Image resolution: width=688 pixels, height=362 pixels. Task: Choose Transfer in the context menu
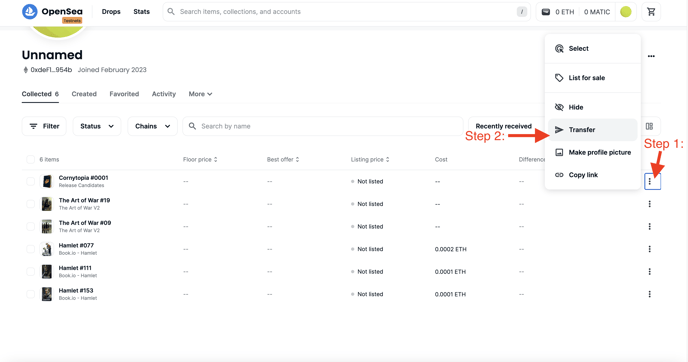pos(593,129)
